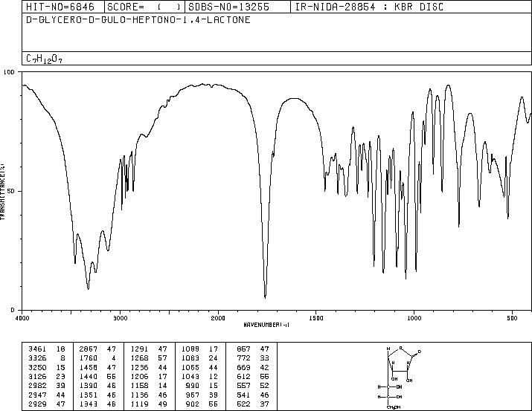Click the 1760 entry in peak table
Image resolution: width=532 pixels, height=411 pixels.
89,358
